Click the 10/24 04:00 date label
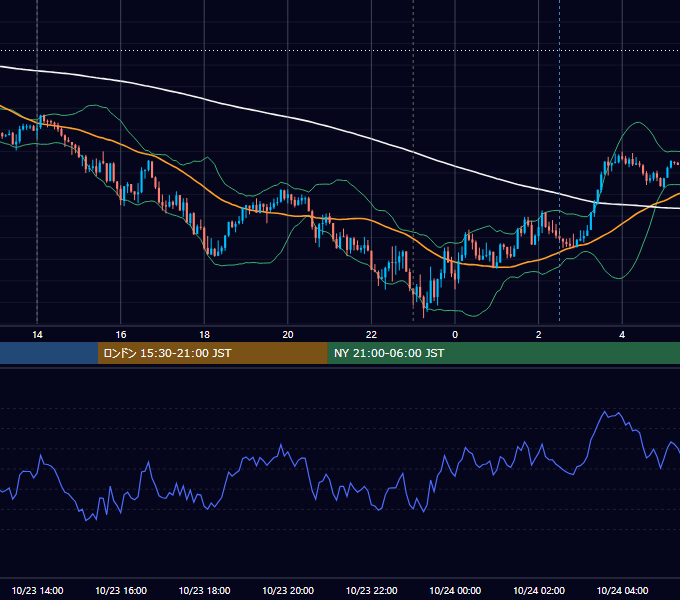The width and height of the screenshot is (680, 600). coord(622,590)
